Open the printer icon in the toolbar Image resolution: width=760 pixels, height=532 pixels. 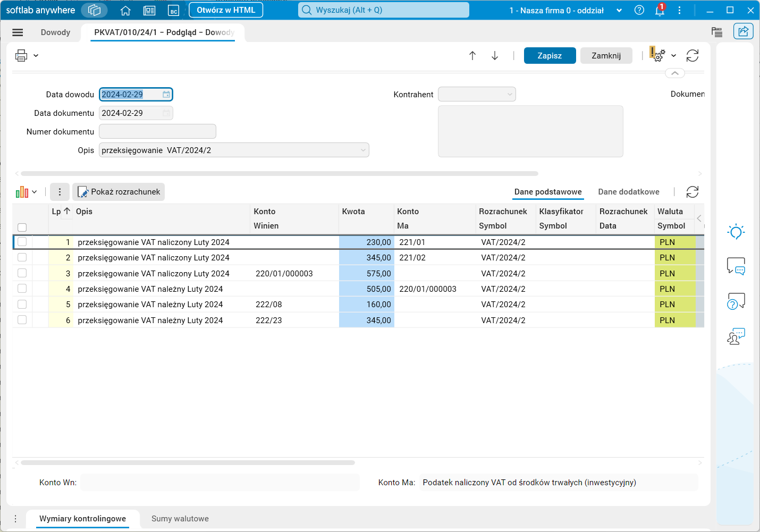tap(21, 55)
